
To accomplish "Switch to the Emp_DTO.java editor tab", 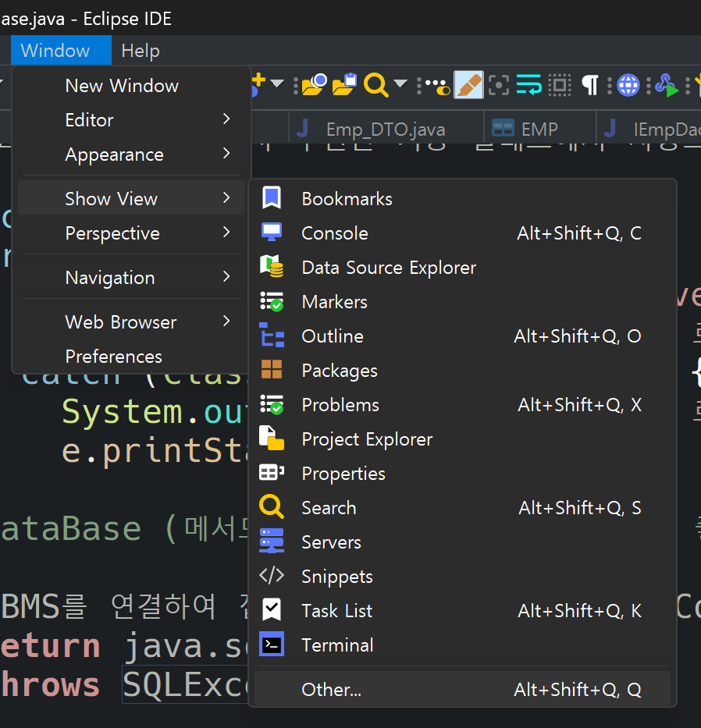I will (x=386, y=129).
